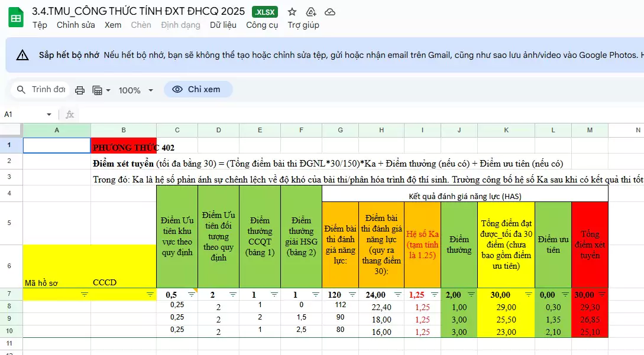
Task: Click the fx formula icon
Action: point(69,114)
